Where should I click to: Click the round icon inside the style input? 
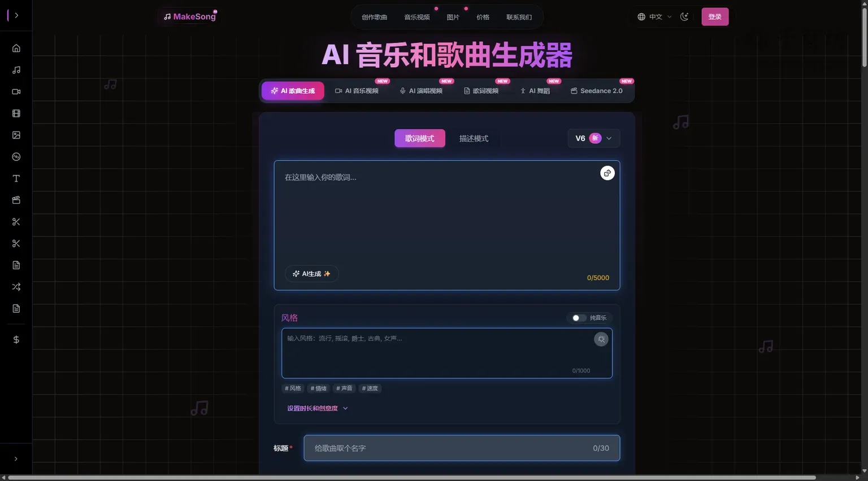click(x=601, y=339)
